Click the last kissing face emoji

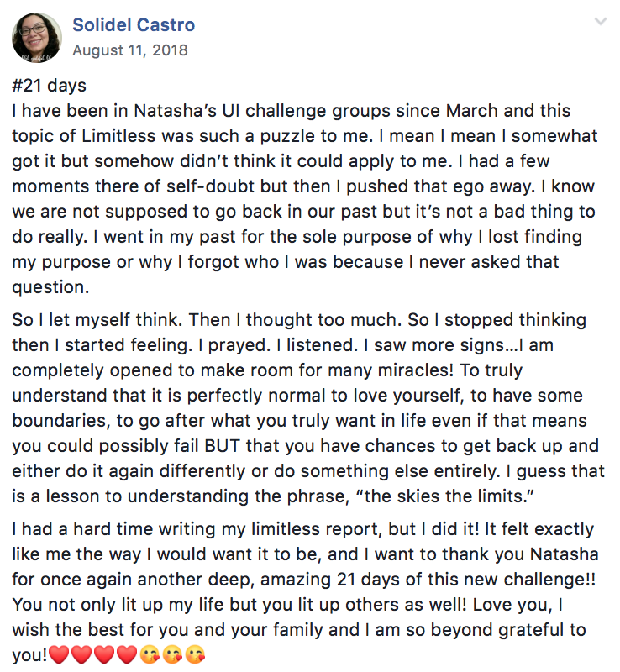pos(194,654)
